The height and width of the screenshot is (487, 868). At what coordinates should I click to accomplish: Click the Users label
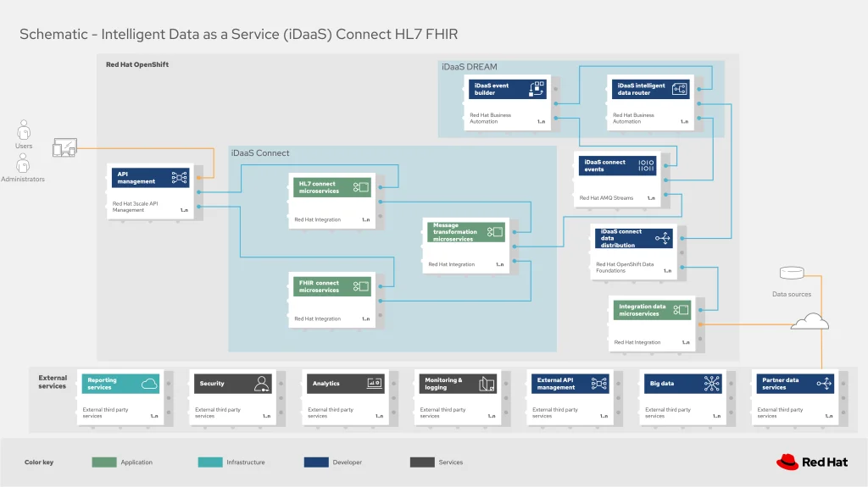pos(24,146)
